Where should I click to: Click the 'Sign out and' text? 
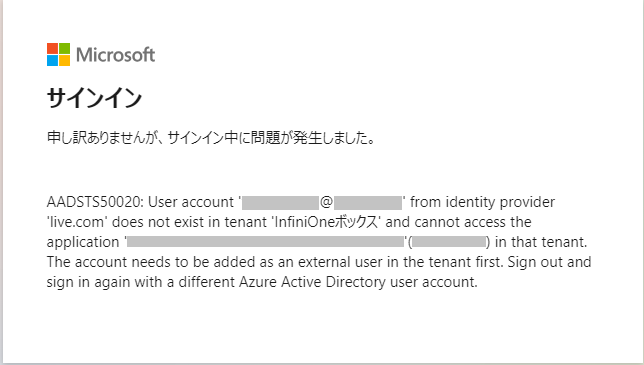click(x=550, y=262)
